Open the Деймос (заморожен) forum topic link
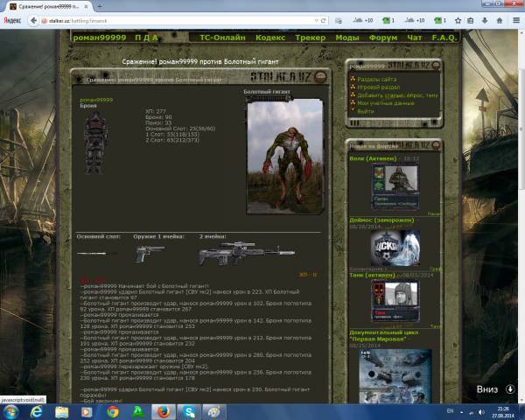Image resolution: width=525 pixels, height=420 pixels. coord(381,220)
